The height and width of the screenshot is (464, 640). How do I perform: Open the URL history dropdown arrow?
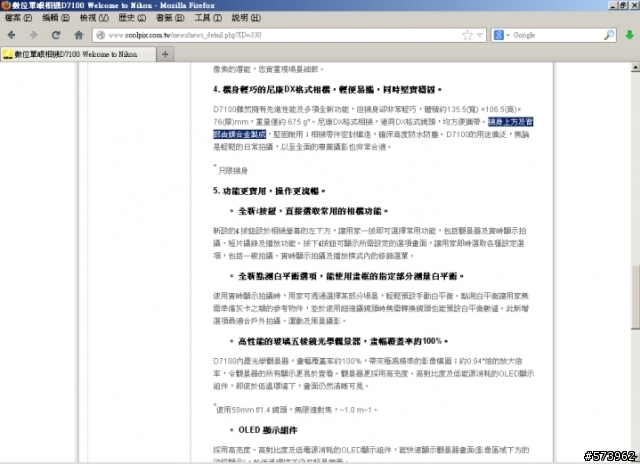click(x=480, y=35)
